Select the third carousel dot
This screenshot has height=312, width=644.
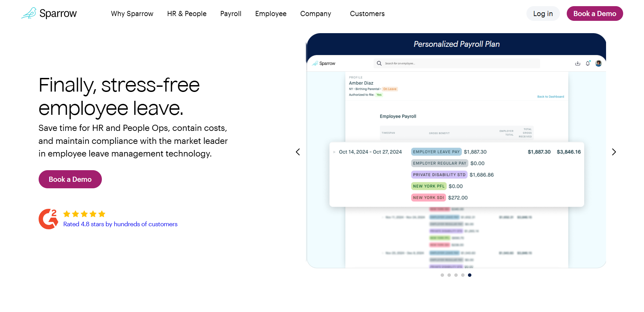tap(456, 275)
